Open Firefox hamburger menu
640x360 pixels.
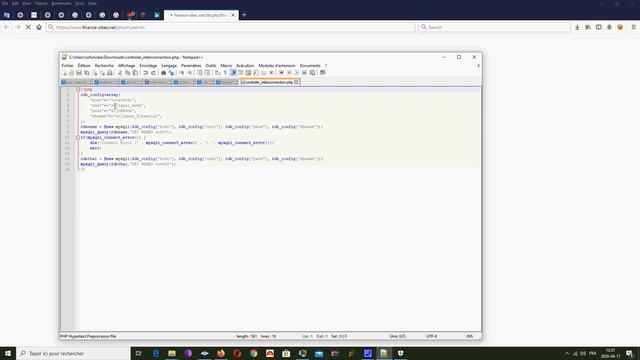coord(633,27)
